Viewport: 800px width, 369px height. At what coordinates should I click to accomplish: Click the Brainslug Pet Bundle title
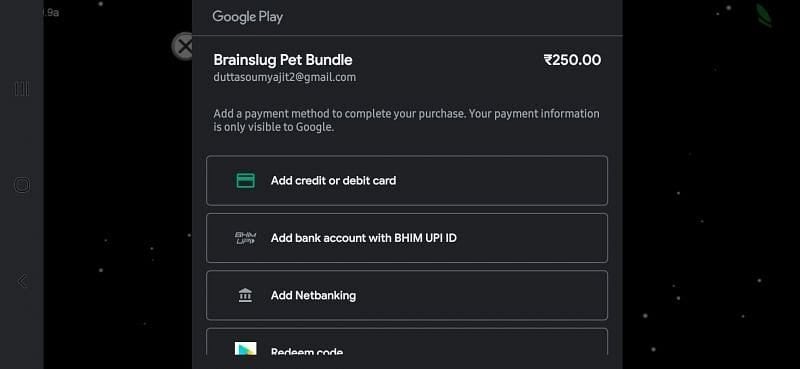click(x=283, y=60)
